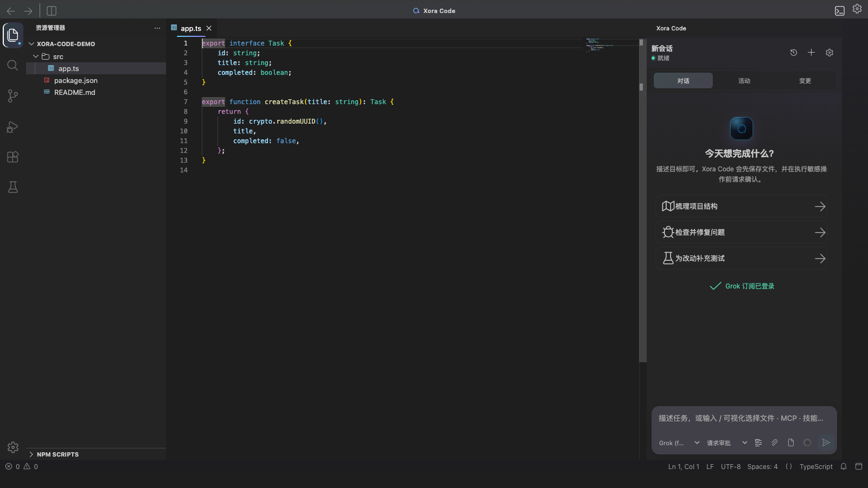This screenshot has height=488, width=868.
Task: Click the Ln 1, Col 1 cursor position
Action: 684,467
